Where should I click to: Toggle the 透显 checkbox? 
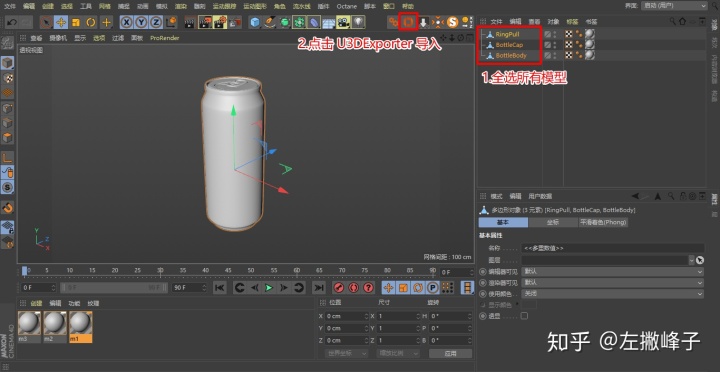pos(524,316)
